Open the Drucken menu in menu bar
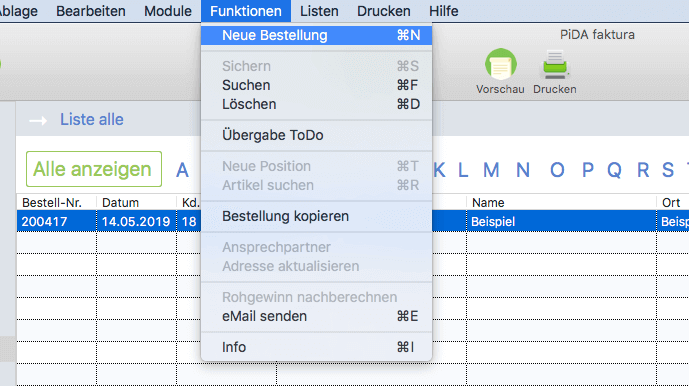Image resolution: width=689 pixels, height=386 pixels. 384,11
